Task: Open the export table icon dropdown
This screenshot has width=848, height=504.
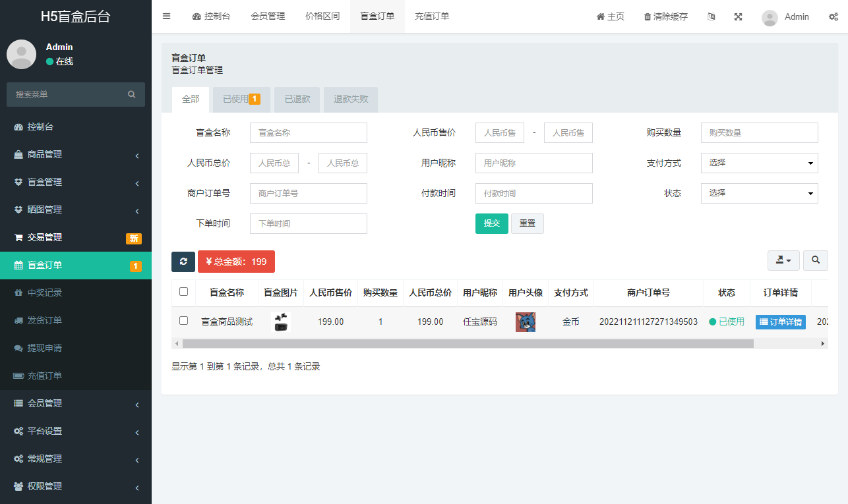Action: click(783, 261)
